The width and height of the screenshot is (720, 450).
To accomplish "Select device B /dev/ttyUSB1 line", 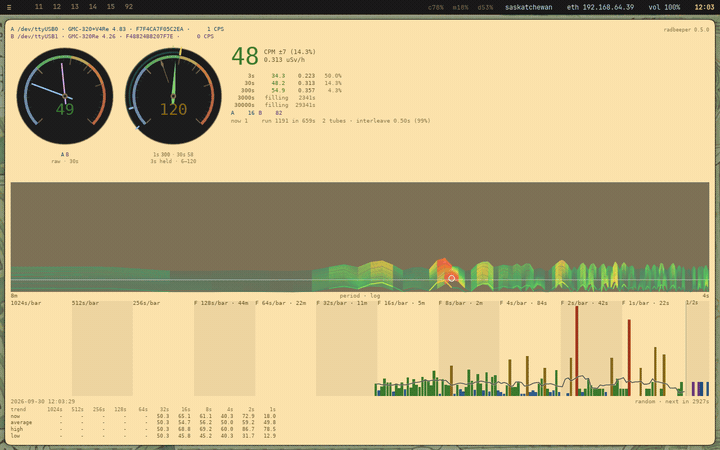I will [112, 36].
